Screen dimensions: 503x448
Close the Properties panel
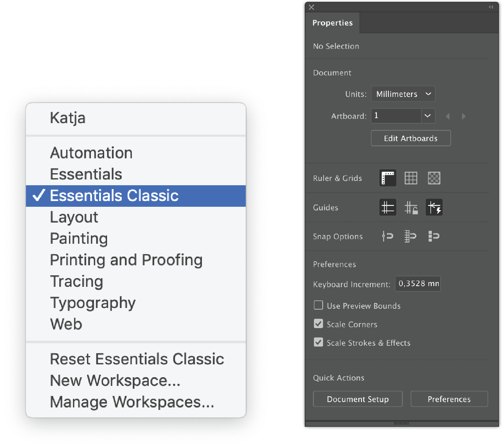click(312, 7)
